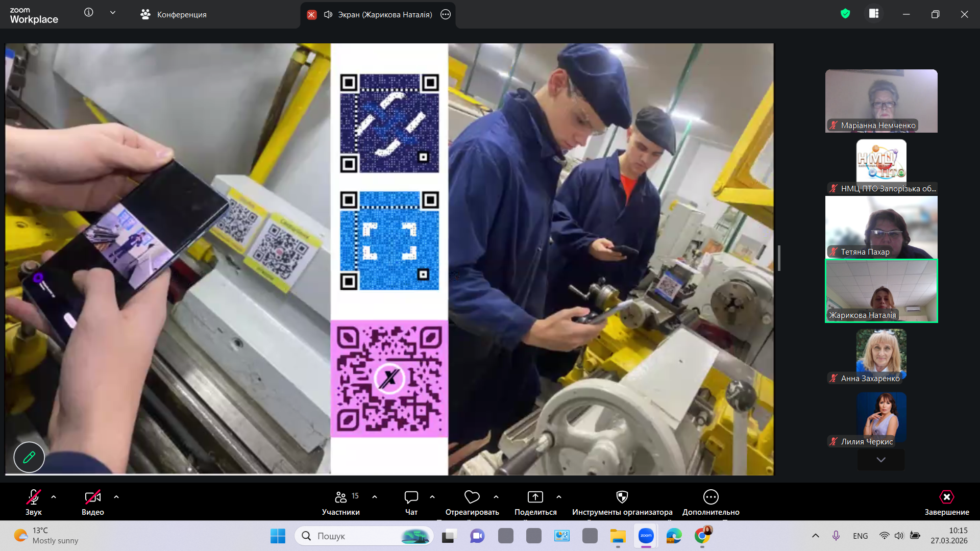Image resolution: width=980 pixels, height=551 pixels.
Task: Expand video options arrow next to Видео
Action: tap(116, 496)
